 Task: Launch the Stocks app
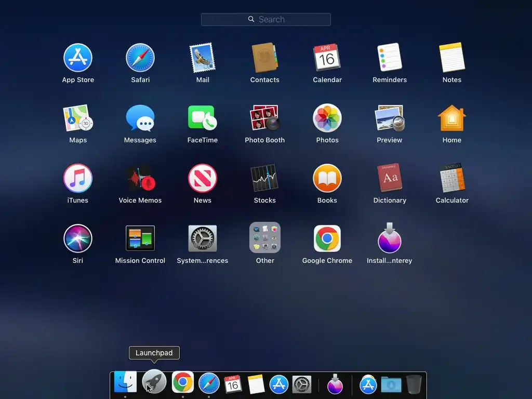[264, 179]
